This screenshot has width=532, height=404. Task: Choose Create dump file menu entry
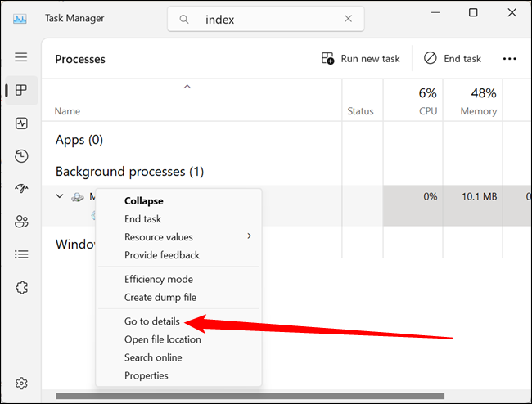178,297
